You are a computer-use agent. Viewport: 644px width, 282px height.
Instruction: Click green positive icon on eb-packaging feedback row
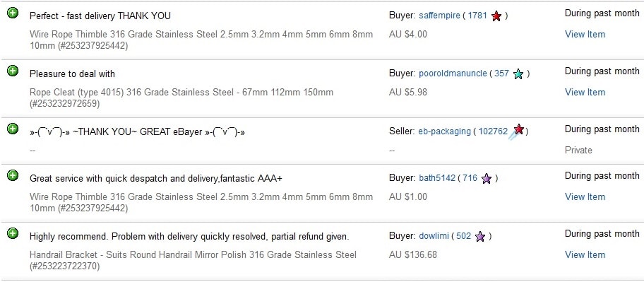[x=13, y=129]
